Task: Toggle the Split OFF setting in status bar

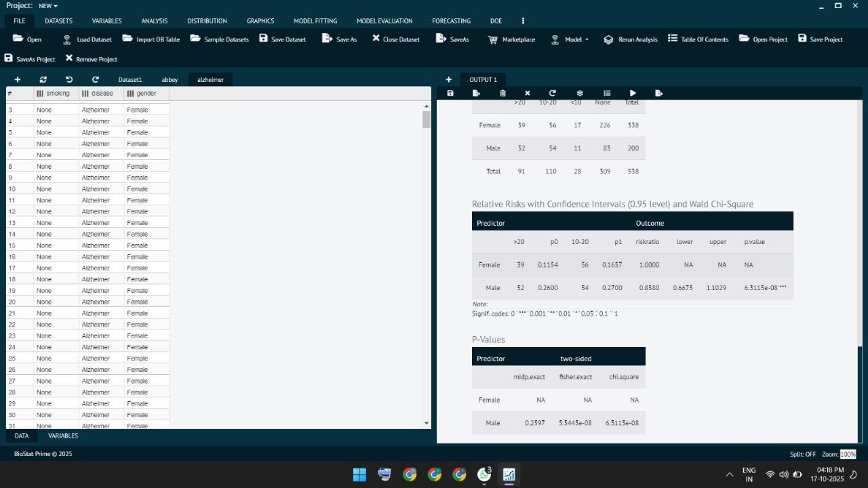Action: coord(802,454)
